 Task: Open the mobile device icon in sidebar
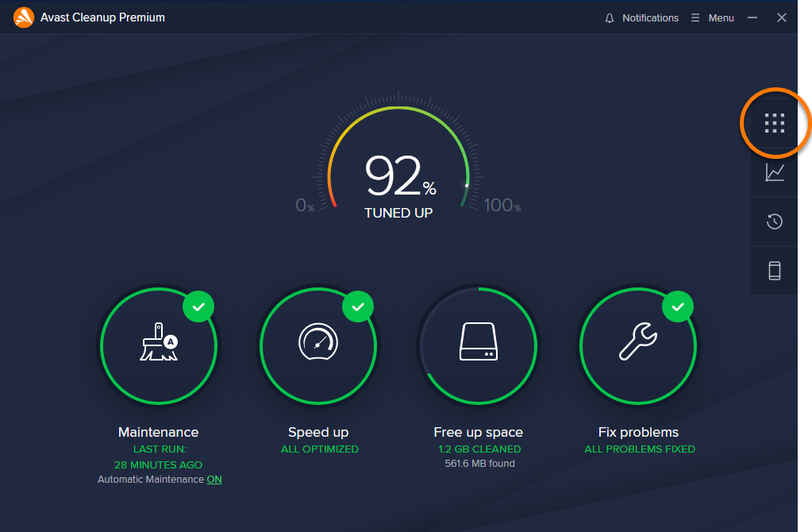775,271
